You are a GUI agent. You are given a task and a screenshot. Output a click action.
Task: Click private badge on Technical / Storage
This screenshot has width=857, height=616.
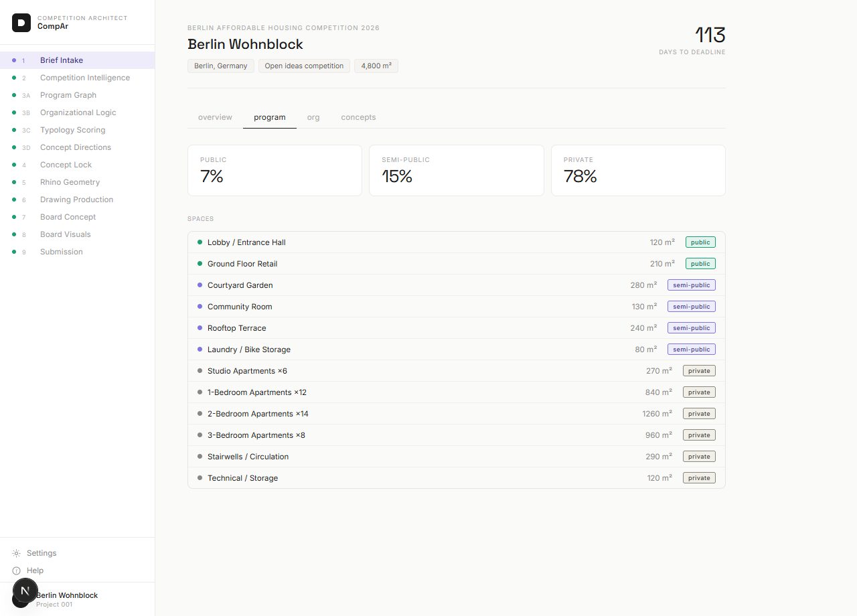(x=699, y=478)
